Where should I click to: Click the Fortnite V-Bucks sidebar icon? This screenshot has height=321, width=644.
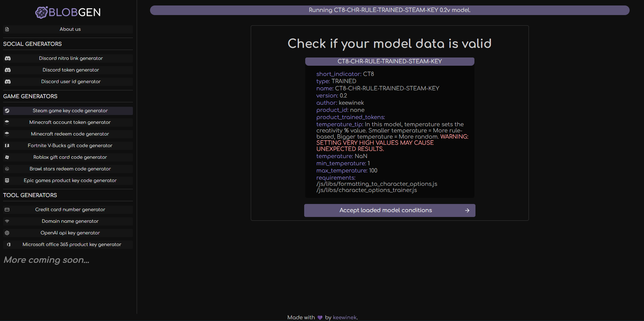(7, 146)
